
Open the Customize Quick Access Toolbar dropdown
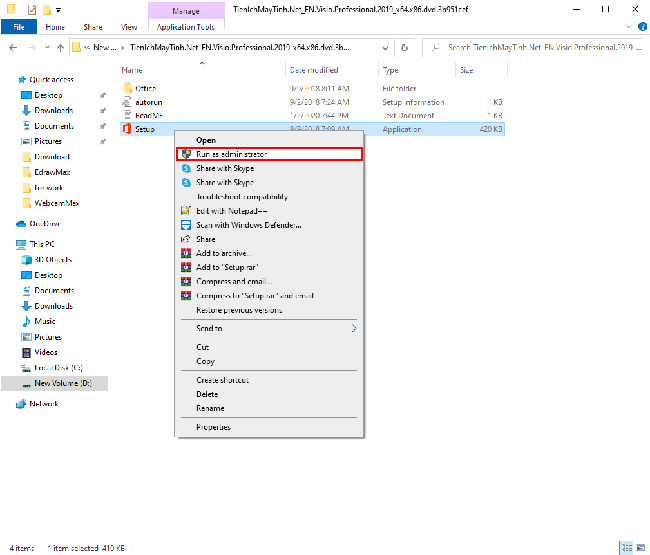(58, 10)
